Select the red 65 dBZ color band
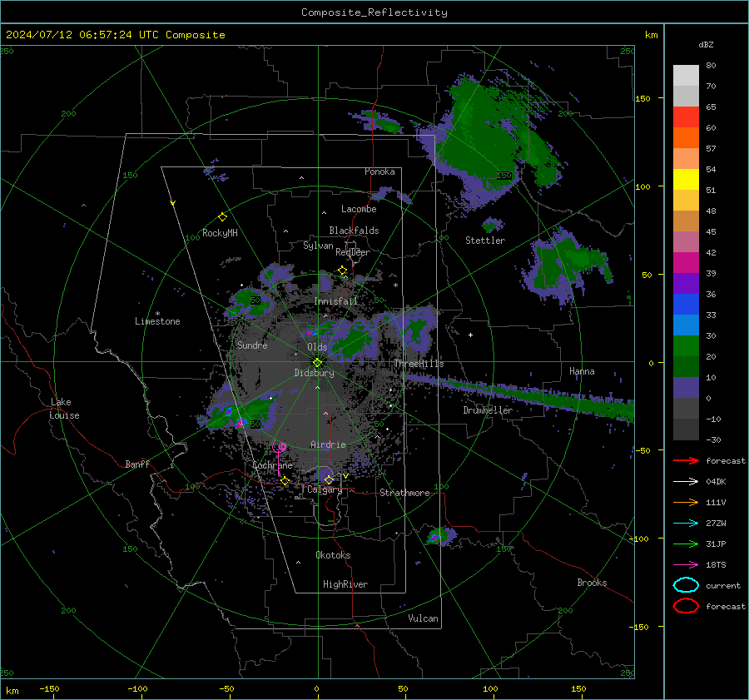The image size is (749, 700). [686, 117]
